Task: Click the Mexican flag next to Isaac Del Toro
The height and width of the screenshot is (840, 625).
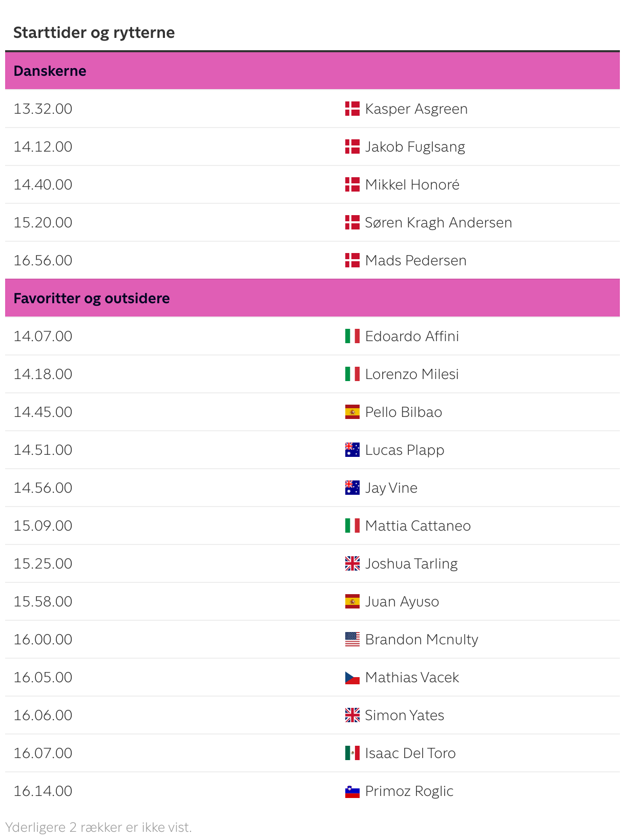Action: coord(352,753)
